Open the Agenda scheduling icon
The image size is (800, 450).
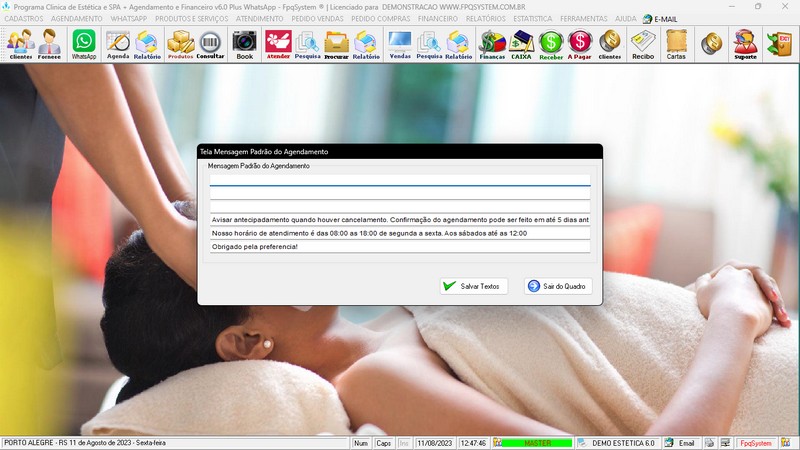[x=118, y=44]
